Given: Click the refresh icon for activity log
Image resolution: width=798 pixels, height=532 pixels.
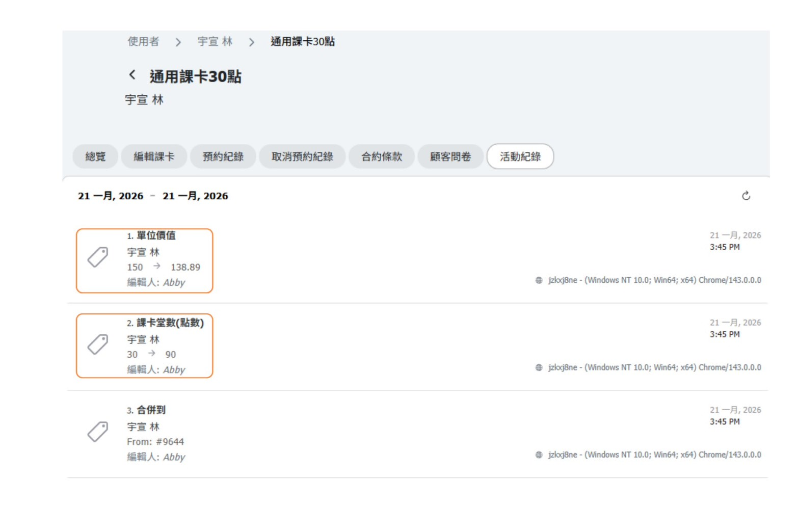Looking at the screenshot, I should coord(746,196).
